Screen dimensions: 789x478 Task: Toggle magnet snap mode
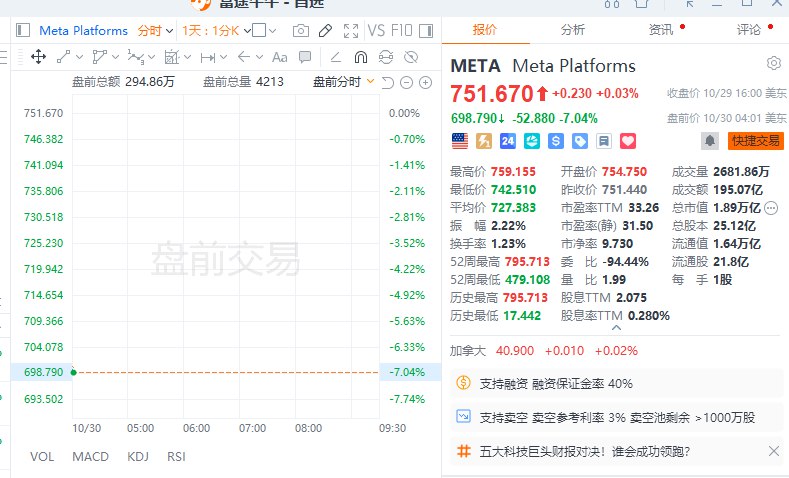tap(361, 57)
